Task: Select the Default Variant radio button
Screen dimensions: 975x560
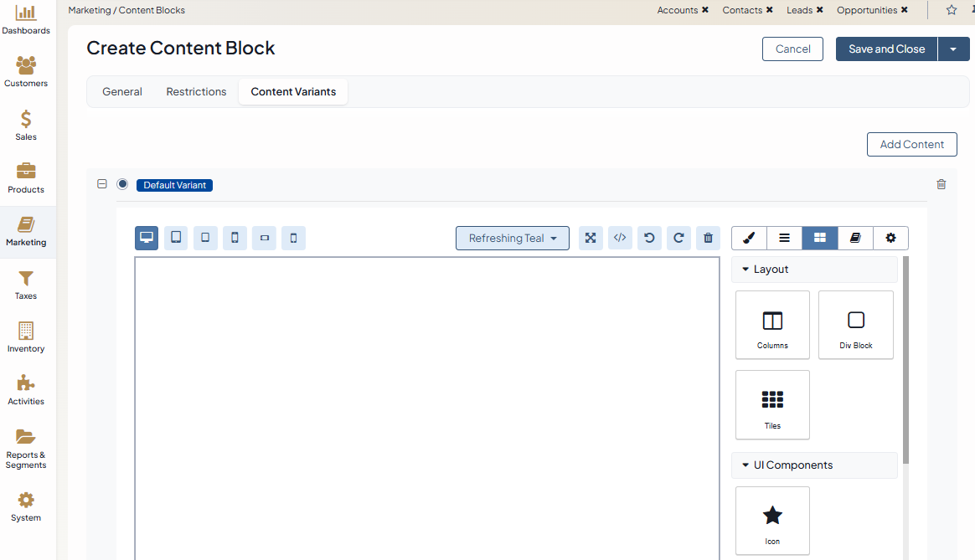Action: (122, 184)
